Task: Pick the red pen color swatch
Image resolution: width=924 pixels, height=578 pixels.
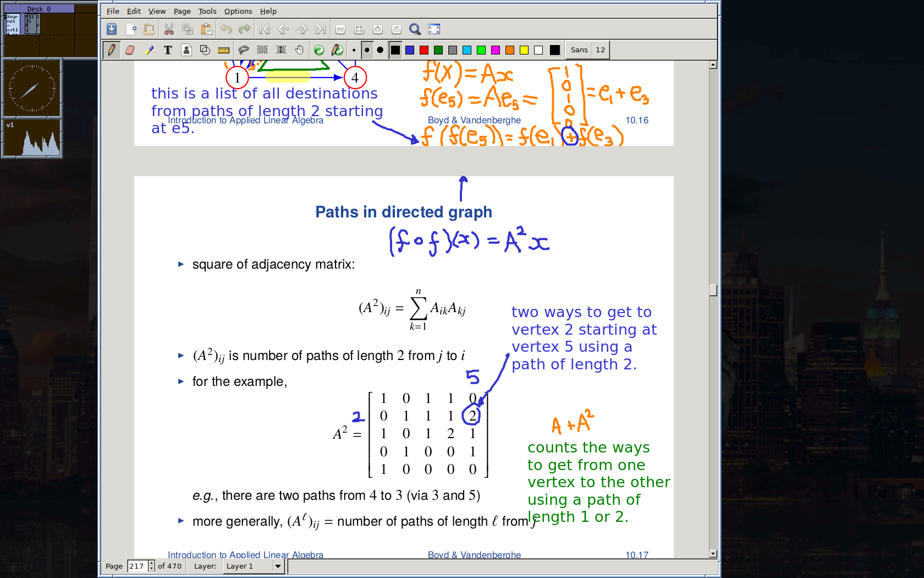Action: [424, 50]
